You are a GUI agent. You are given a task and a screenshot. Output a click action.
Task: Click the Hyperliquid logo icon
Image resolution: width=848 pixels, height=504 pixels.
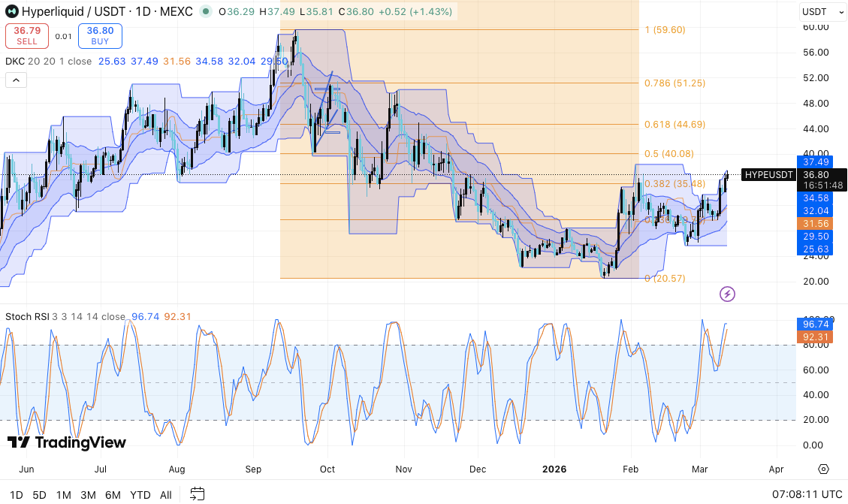coord(12,11)
